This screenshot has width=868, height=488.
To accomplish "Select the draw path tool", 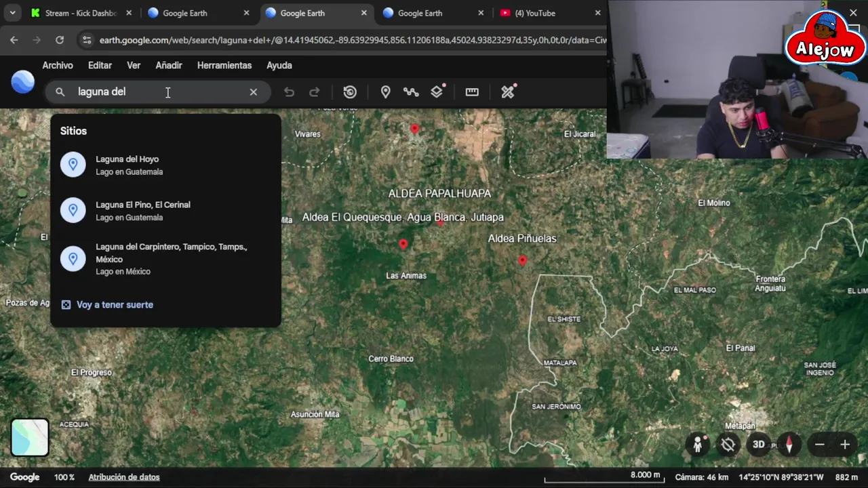I will coord(411,92).
